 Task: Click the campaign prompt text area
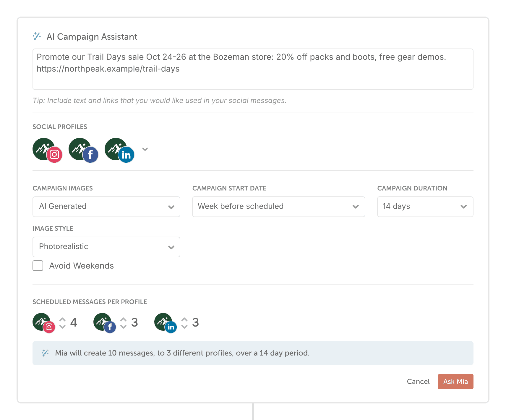click(253, 69)
